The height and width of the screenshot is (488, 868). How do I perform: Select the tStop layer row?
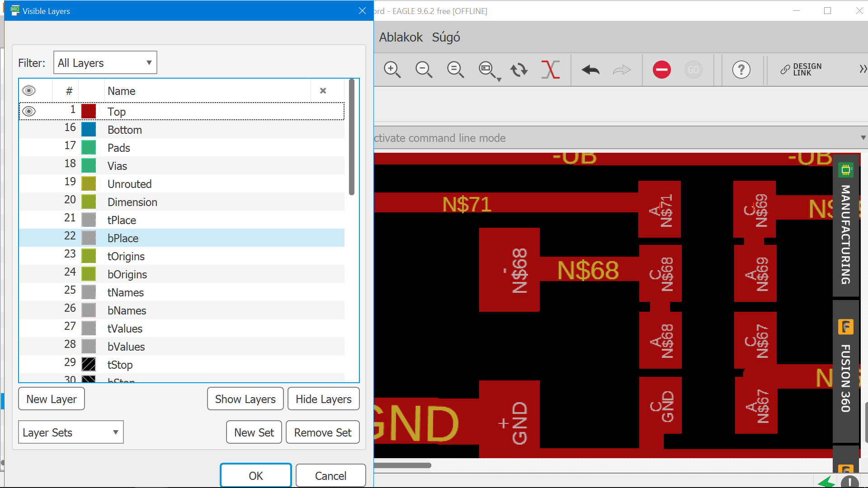182,364
